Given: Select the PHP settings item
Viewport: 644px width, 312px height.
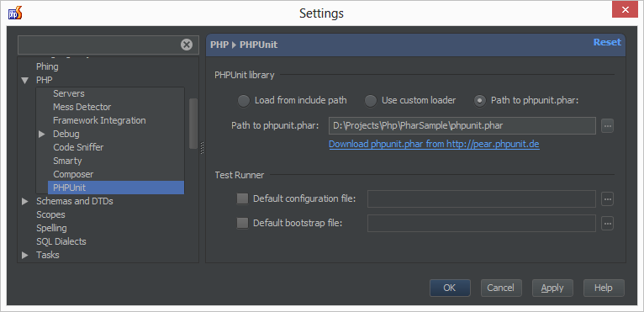Looking at the screenshot, I should coord(45,80).
